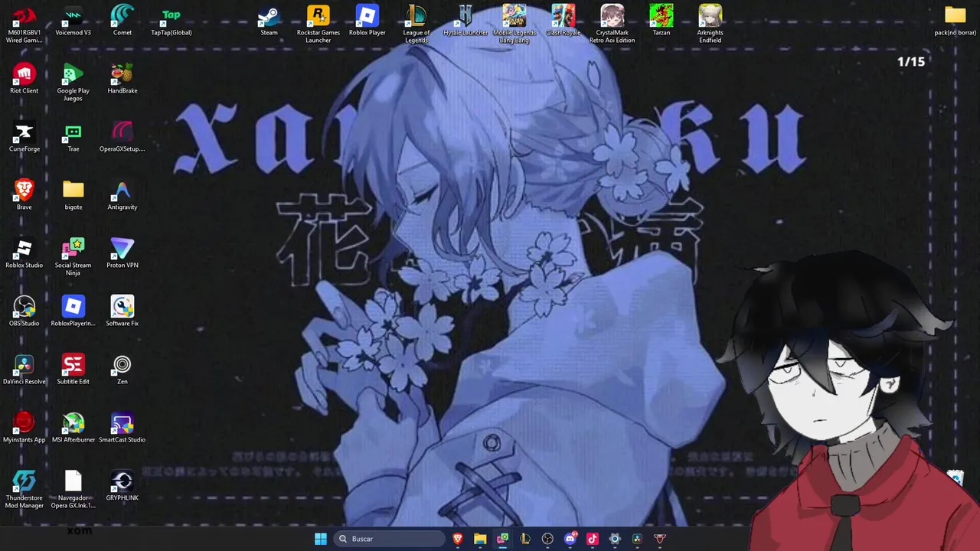Select the TapTap(Global) desktop icon
The height and width of the screenshot is (551, 980).
point(171,20)
